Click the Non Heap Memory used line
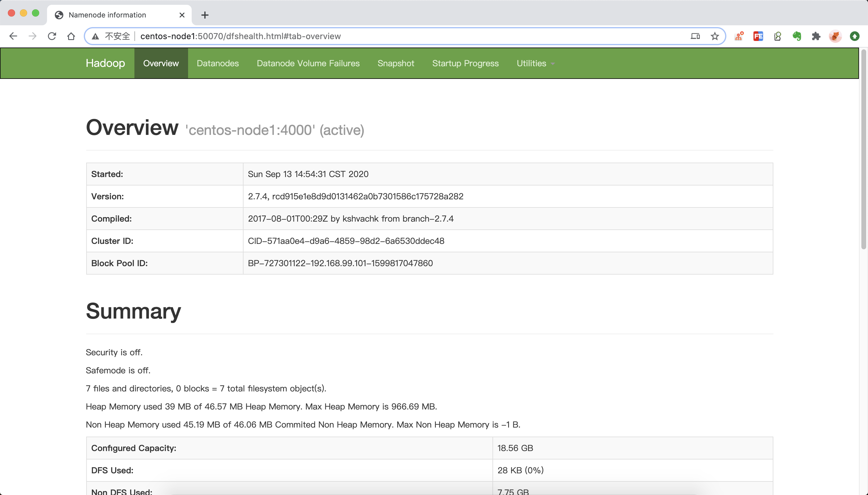This screenshot has height=495, width=868. pyautogui.click(x=303, y=424)
